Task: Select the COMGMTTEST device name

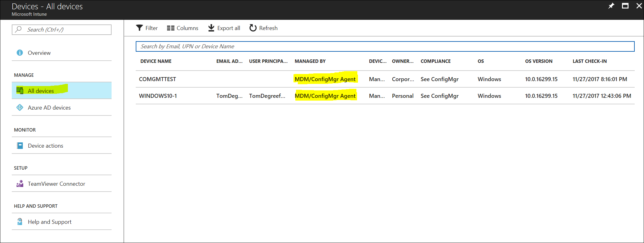Action: click(x=157, y=79)
